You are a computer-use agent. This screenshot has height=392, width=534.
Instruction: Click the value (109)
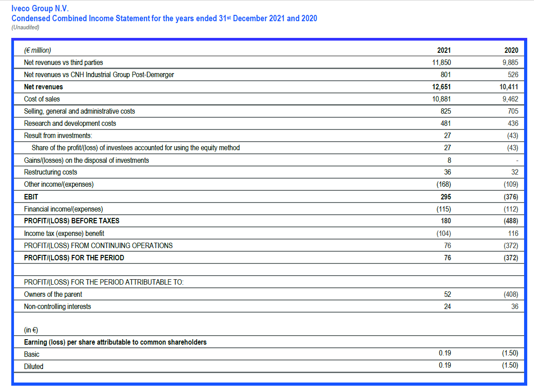[x=511, y=184]
